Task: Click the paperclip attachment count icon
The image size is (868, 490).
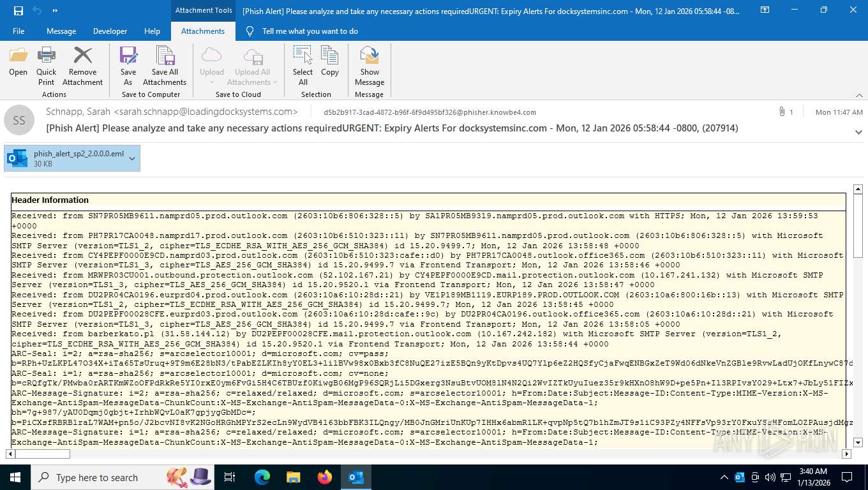Action: click(782, 112)
